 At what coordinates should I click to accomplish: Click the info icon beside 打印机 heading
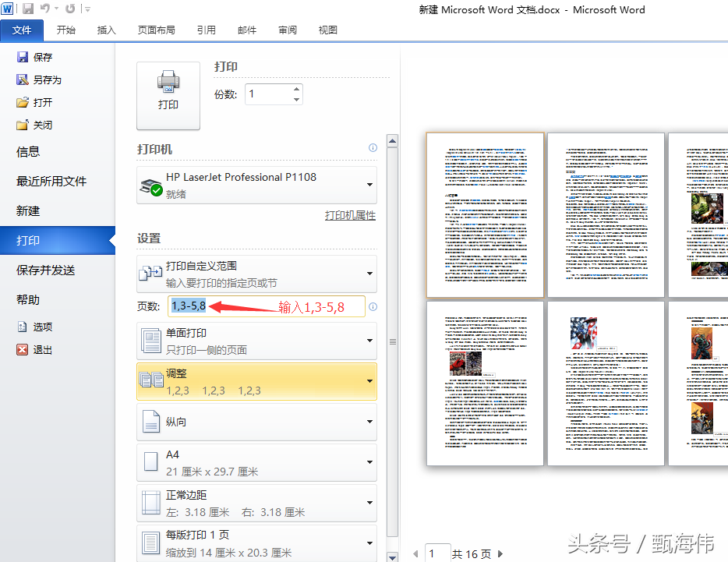point(373,147)
